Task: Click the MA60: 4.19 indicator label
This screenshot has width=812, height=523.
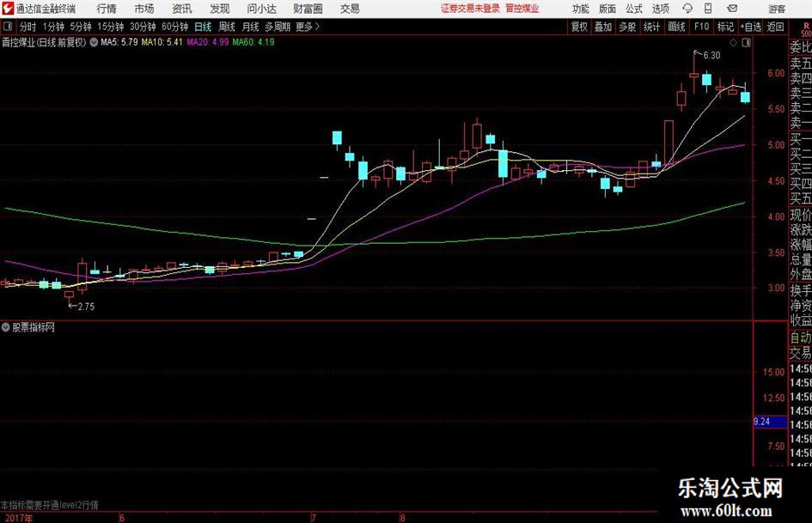Action: click(x=253, y=42)
